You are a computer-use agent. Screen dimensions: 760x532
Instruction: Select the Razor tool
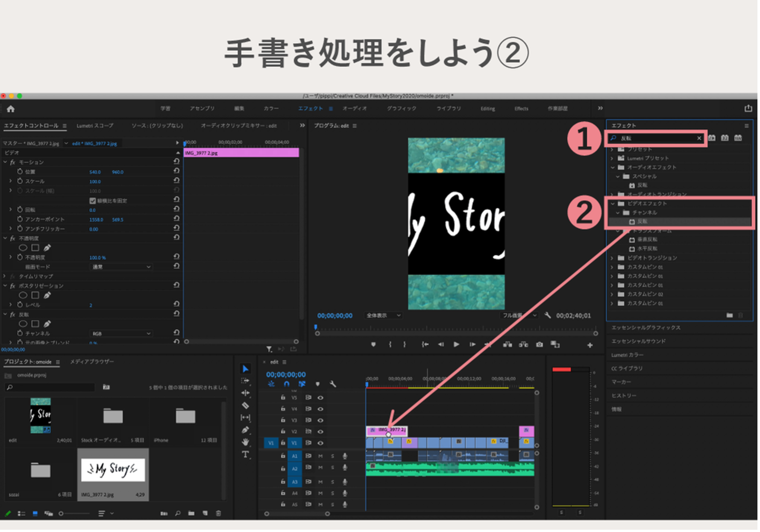(245, 406)
